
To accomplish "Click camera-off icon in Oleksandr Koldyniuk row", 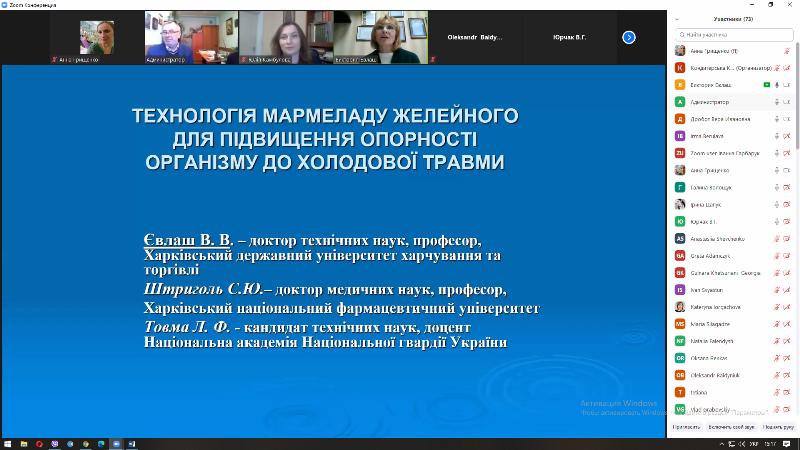I will point(787,375).
